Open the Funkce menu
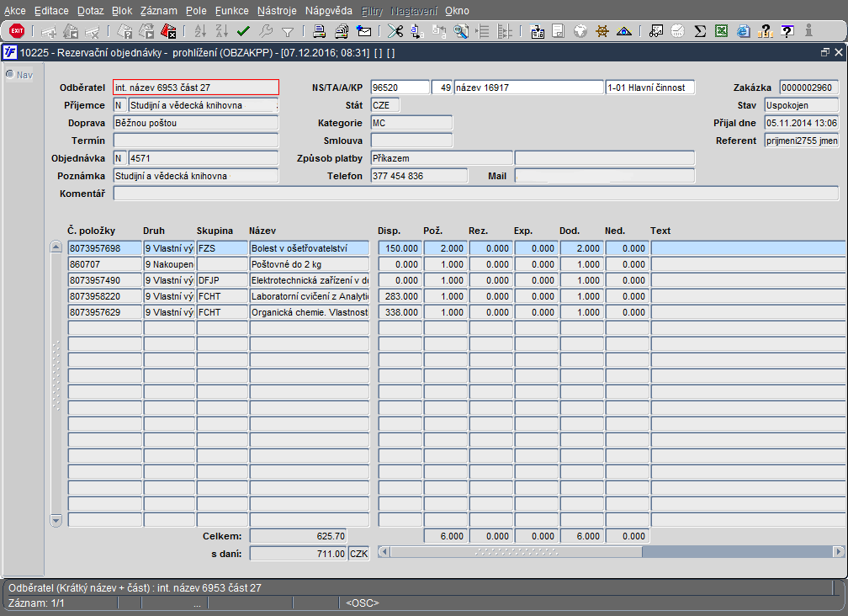Image resolution: width=848 pixels, height=616 pixels. tap(232, 11)
